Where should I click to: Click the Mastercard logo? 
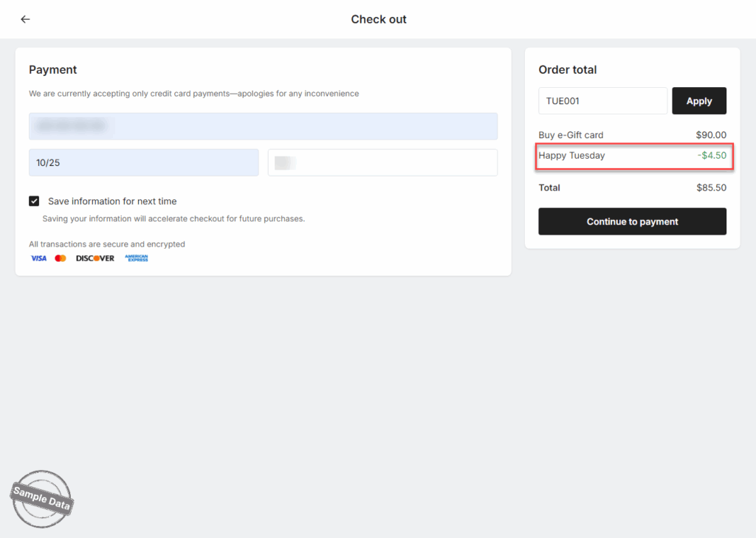61,258
